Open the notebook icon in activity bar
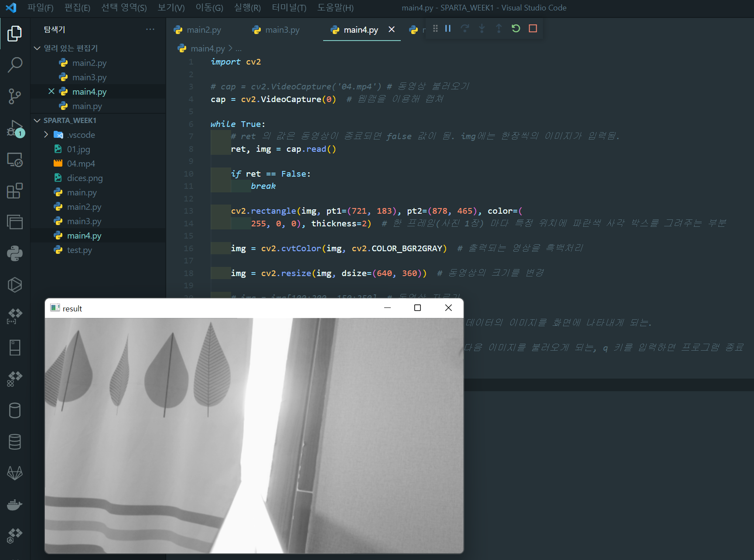 coord(15,348)
